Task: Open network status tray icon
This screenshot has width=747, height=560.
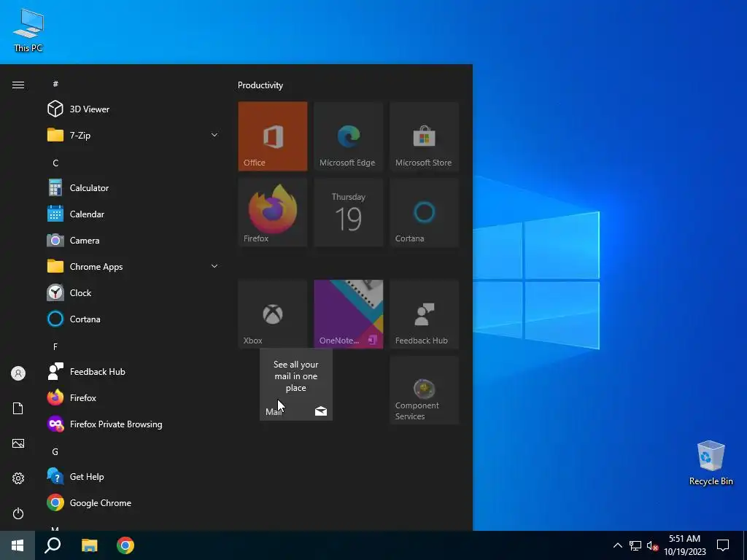Action: [x=635, y=545]
